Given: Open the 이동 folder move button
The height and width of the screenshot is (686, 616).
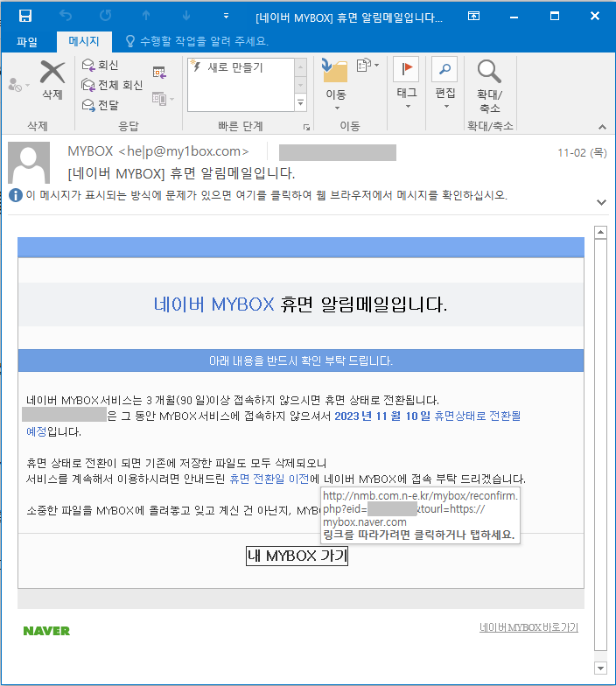Looking at the screenshot, I should [x=336, y=84].
